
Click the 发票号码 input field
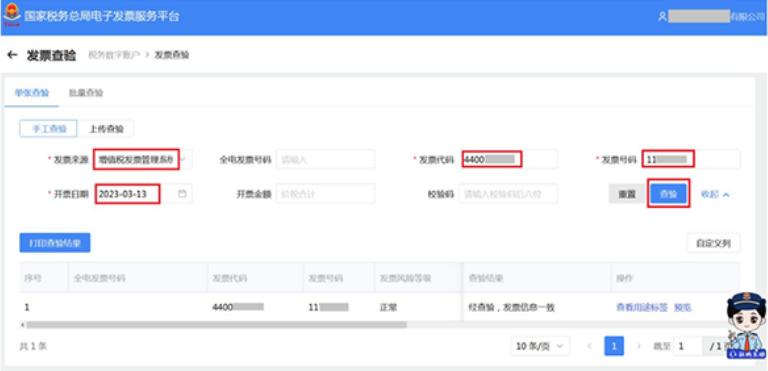click(691, 159)
